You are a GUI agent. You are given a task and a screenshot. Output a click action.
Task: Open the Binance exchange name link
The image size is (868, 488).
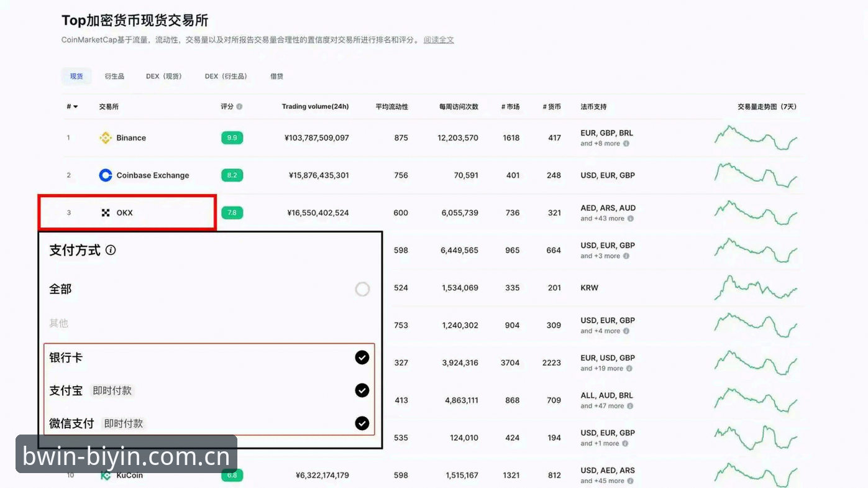(131, 138)
